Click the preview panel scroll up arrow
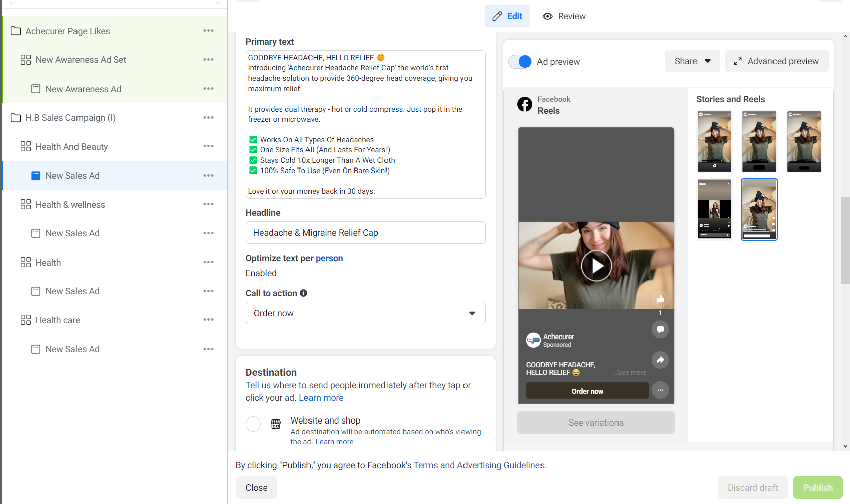Viewport: 850px width, 504px height. coord(845,36)
